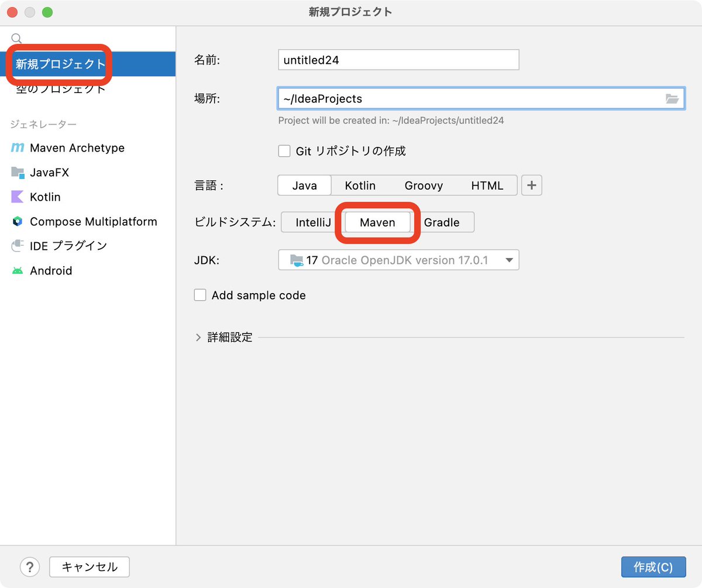Click the キャンセル button
Viewport: 702px width, 588px height.
pos(90,567)
